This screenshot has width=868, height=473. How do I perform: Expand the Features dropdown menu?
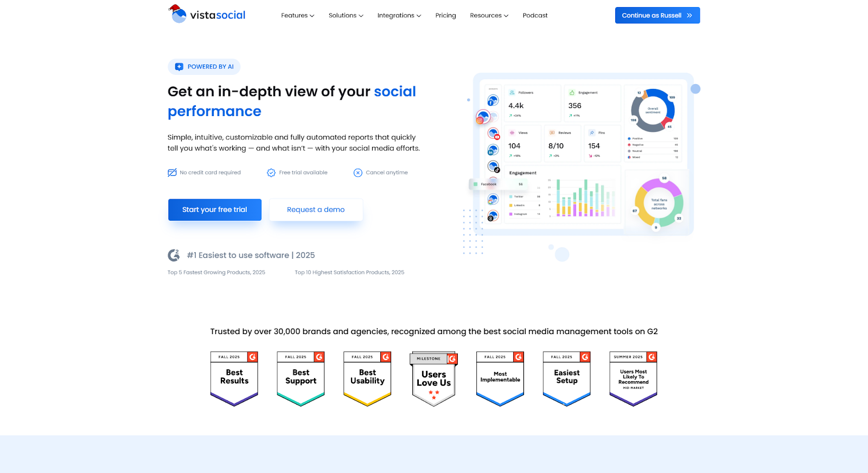tap(297, 15)
